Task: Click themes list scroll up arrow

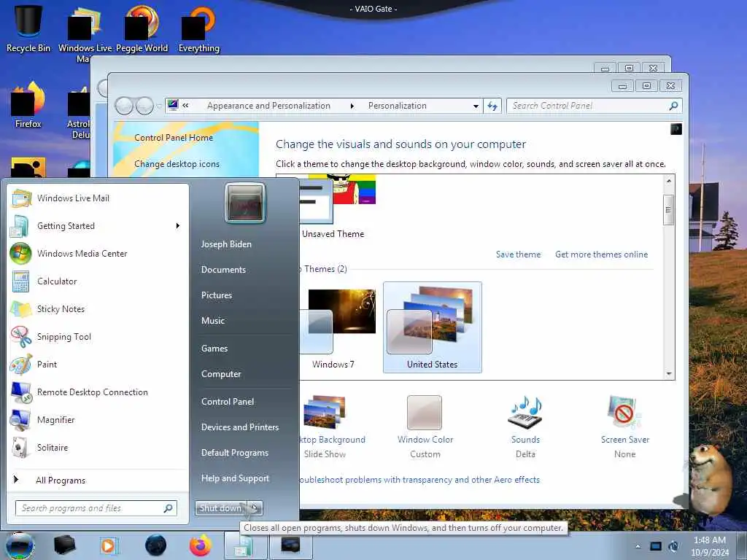Action: 669,181
